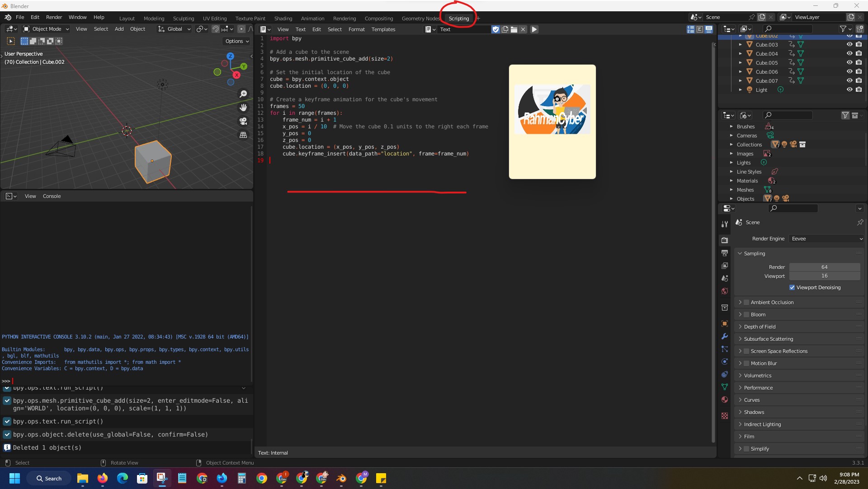Run the script with the play button
Viewport: 868px width, 489px height.
pos(534,29)
